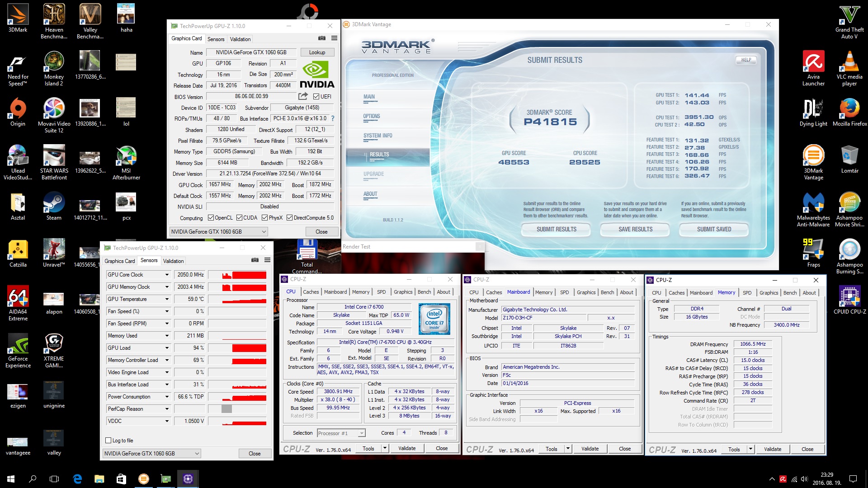
Task: Select OPTIONS in 3DMark Vantage menu
Action: [x=372, y=116]
